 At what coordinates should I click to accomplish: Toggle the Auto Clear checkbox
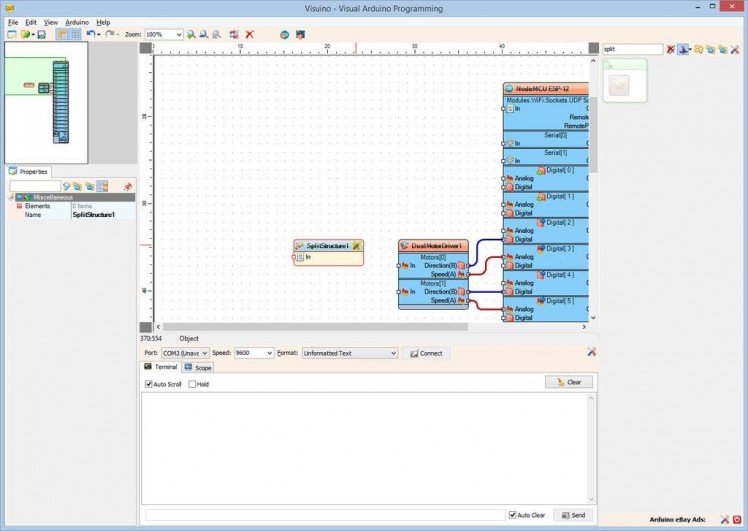pyautogui.click(x=513, y=515)
